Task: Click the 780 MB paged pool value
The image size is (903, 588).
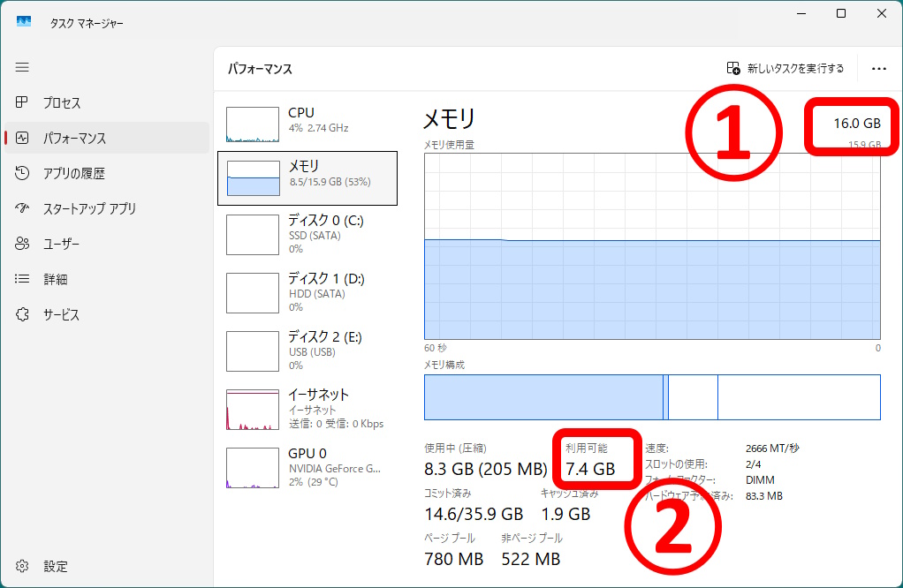Action: [454, 559]
